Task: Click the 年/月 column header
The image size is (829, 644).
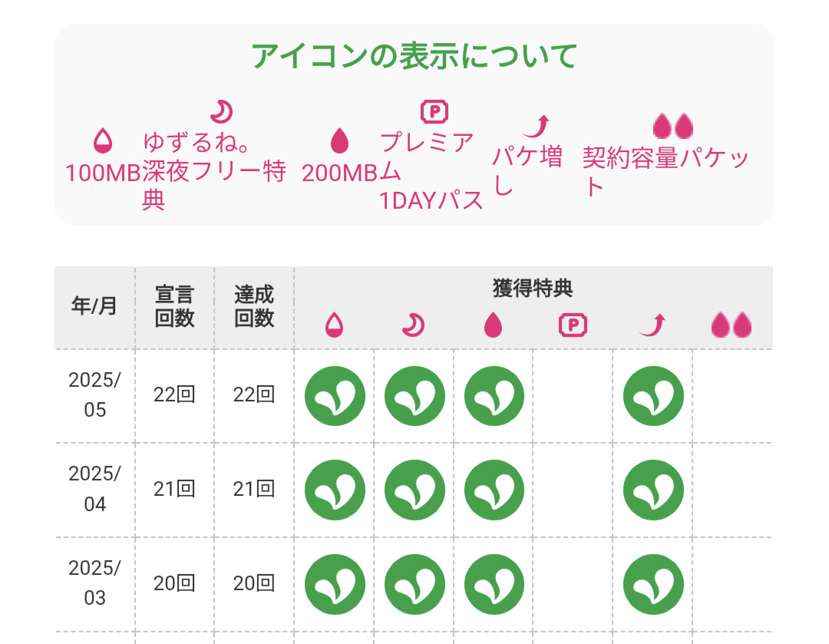Action: pyautogui.click(x=94, y=306)
